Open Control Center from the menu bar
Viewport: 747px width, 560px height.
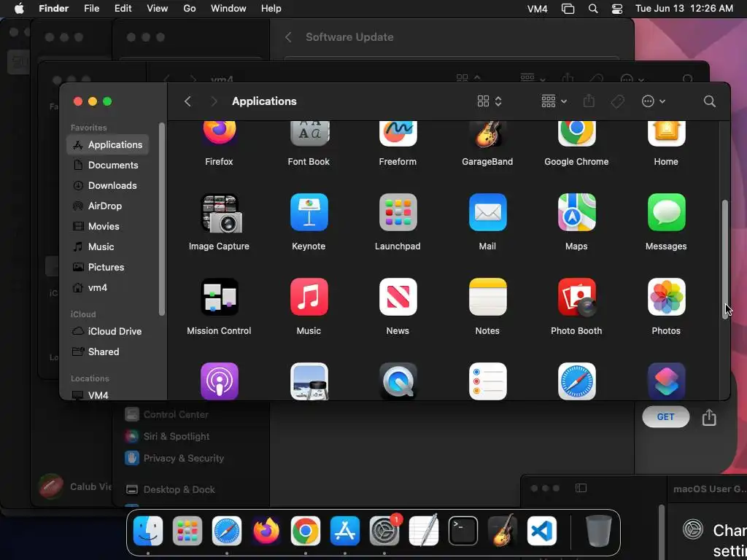pyautogui.click(x=617, y=9)
